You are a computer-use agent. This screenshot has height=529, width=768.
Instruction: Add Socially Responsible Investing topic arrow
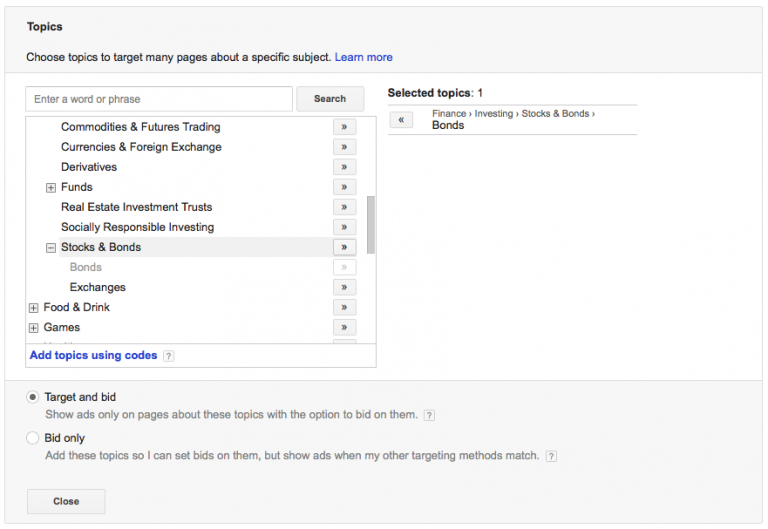coord(344,227)
